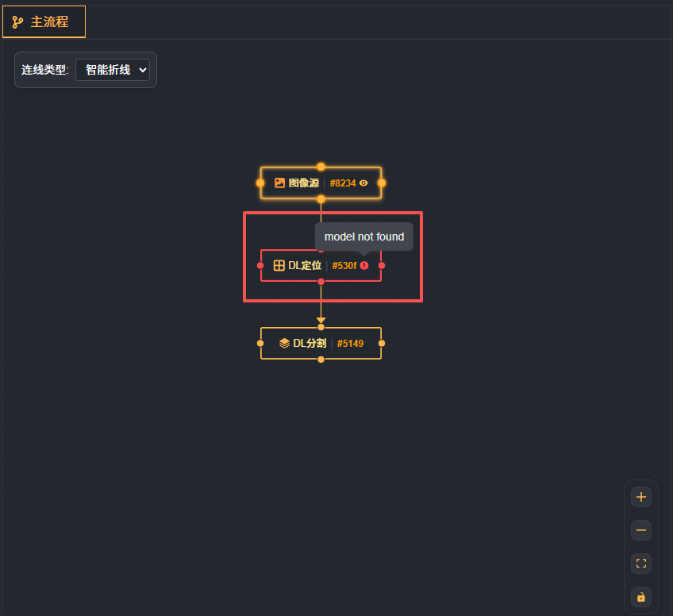Click the model not found tooltip

364,237
